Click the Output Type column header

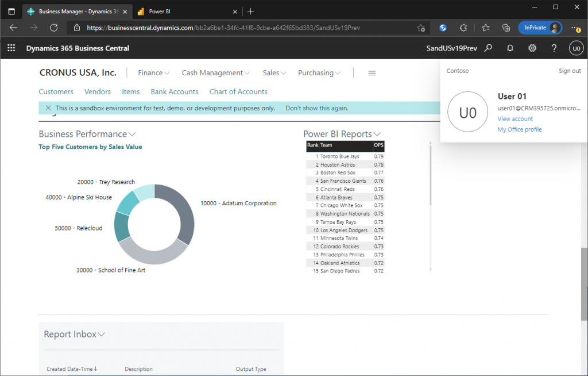pyautogui.click(x=251, y=369)
